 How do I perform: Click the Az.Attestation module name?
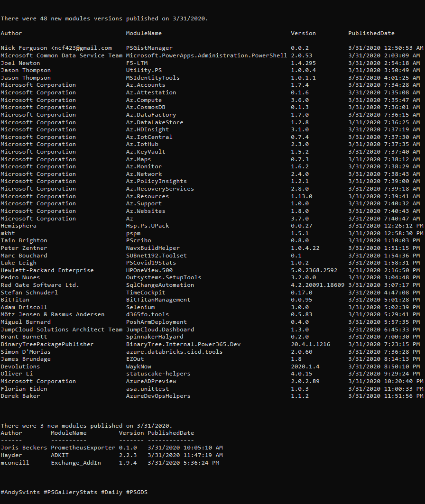(151, 92)
